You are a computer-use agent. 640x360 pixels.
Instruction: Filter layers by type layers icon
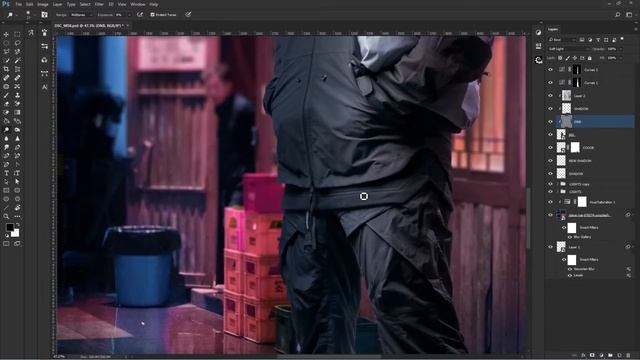tap(598, 40)
